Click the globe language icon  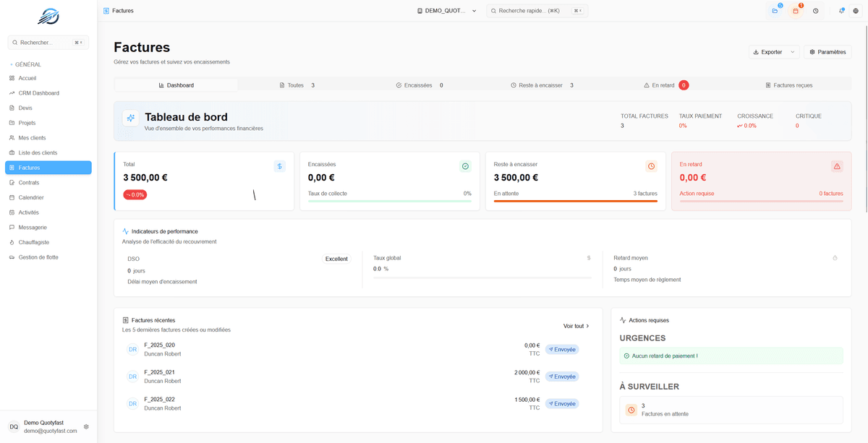tap(856, 11)
